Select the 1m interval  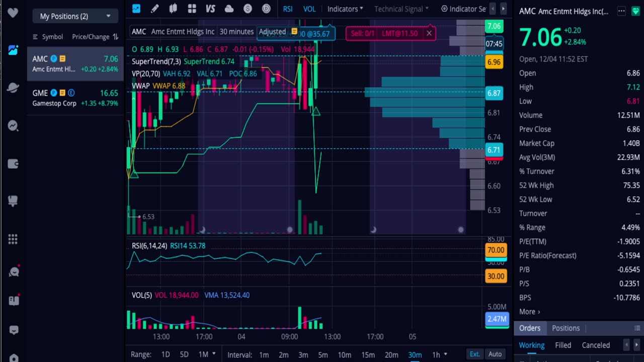[264, 355]
